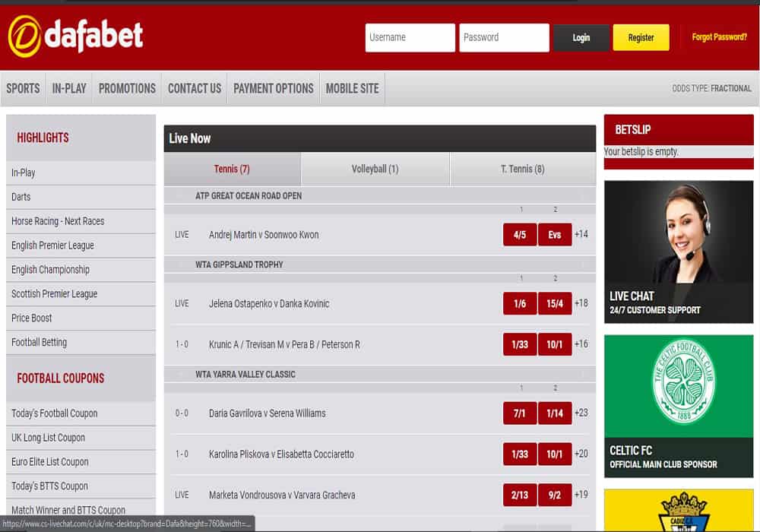Select 1/6 odds for Jelena Ostapenko
Image resolution: width=760 pixels, height=532 pixels.
pos(520,303)
